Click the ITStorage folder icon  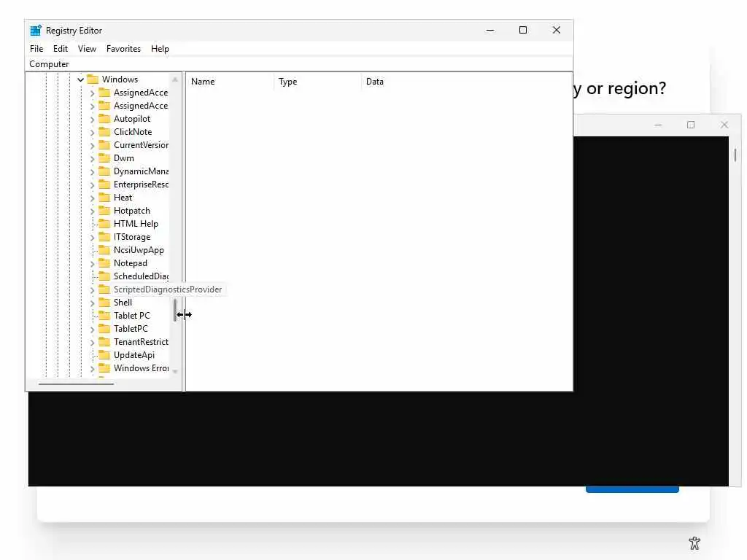click(x=104, y=237)
